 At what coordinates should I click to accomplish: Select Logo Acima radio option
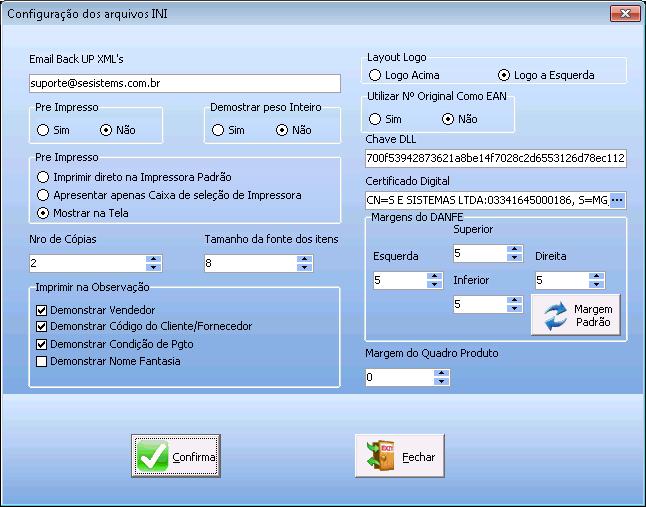375,75
